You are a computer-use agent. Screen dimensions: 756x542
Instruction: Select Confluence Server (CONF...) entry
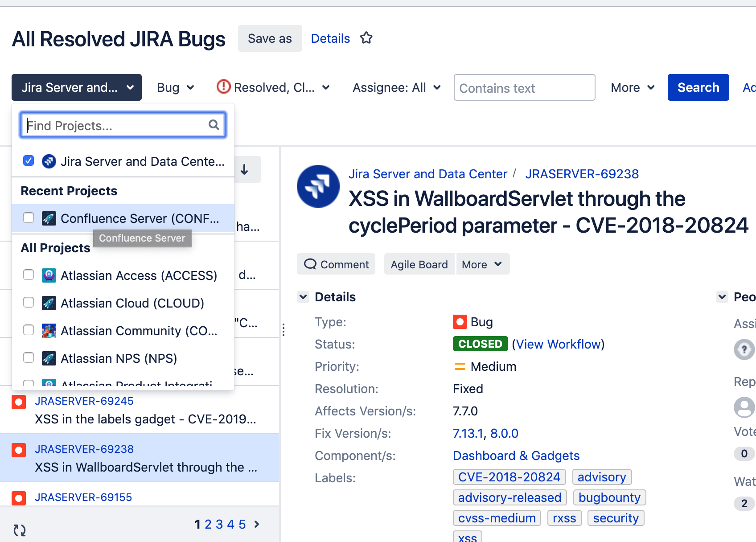tap(123, 218)
